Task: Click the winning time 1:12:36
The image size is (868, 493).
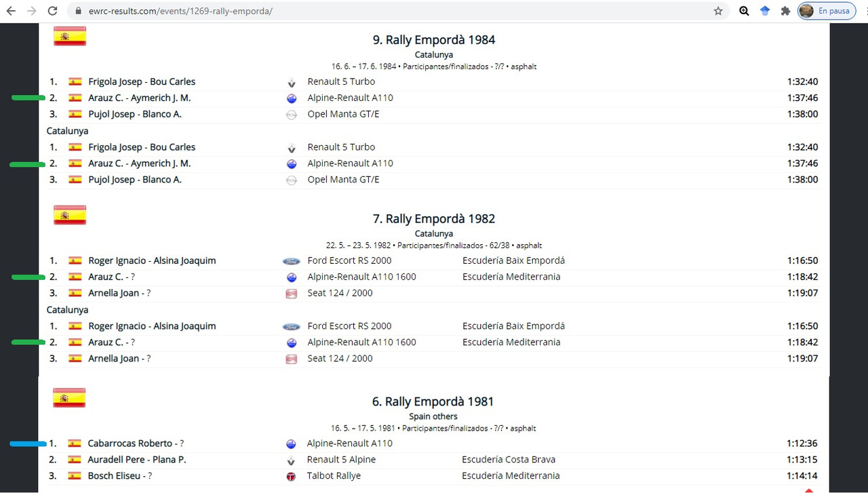Action: pyautogui.click(x=802, y=443)
